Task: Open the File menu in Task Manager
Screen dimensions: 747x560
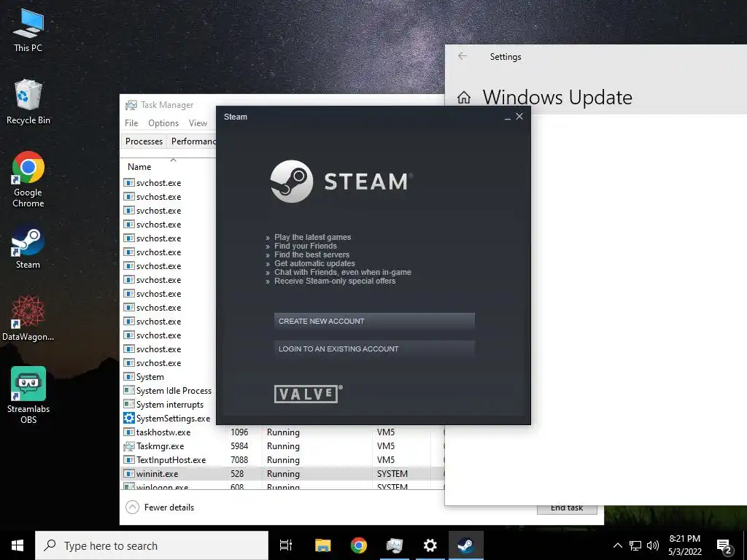Action: [x=131, y=122]
